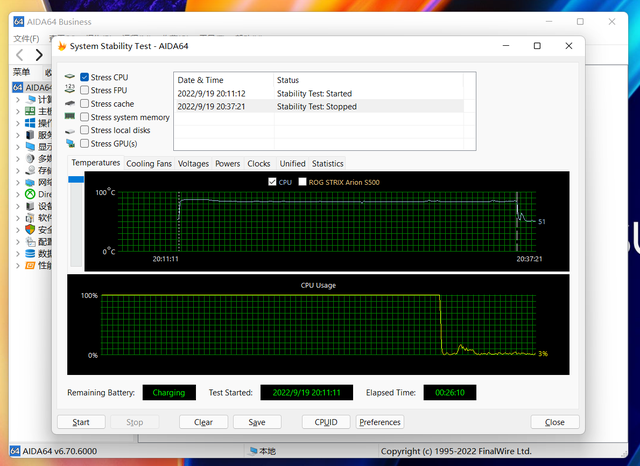Open the Preferences button
Image resolution: width=640 pixels, height=466 pixels.
[380, 422]
